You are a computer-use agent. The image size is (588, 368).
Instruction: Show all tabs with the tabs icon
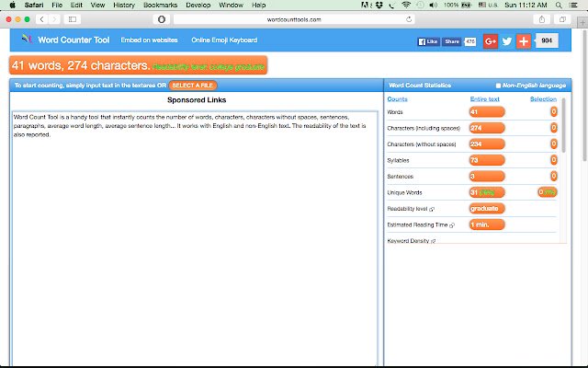point(562,19)
